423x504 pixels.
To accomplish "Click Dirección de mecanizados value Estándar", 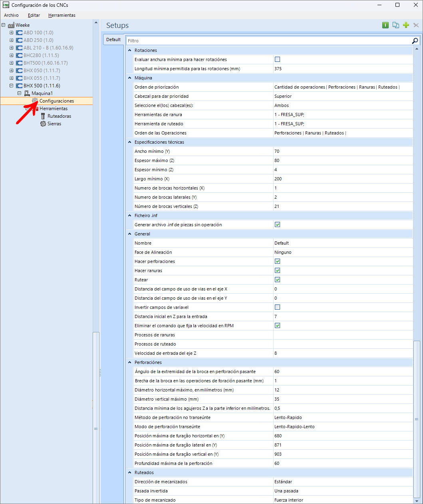I will tap(343, 482).
